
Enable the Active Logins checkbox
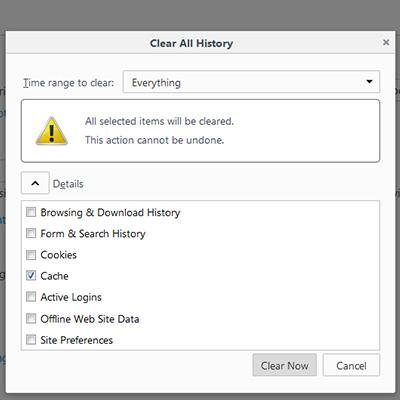pos(31,297)
